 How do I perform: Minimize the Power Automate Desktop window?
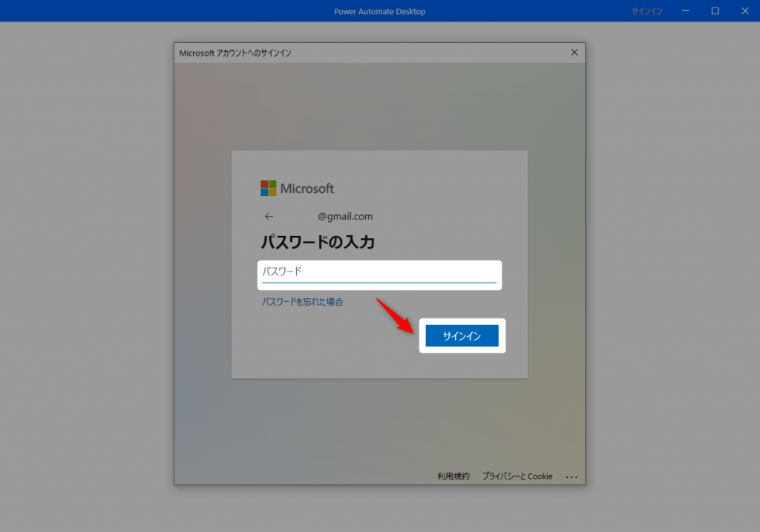(x=685, y=10)
